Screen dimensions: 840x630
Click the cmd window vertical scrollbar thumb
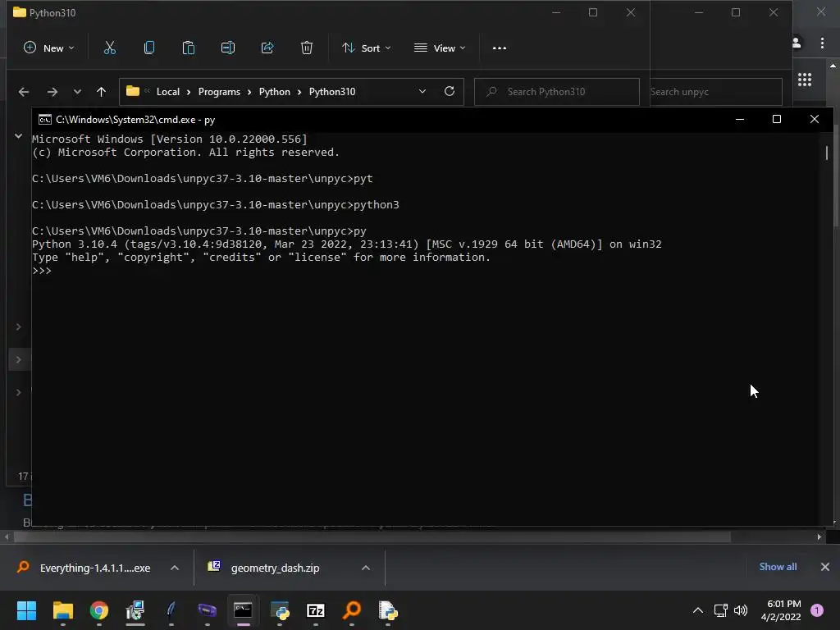(x=827, y=152)
